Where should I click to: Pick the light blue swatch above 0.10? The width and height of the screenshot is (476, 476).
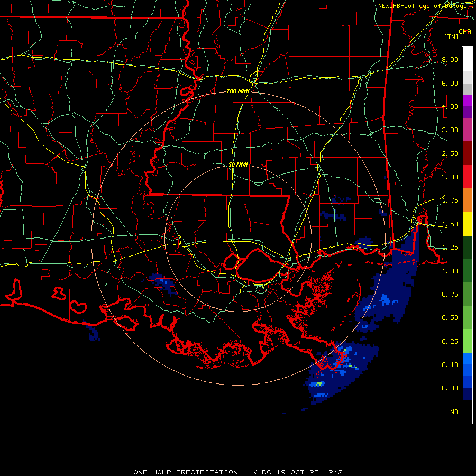coord(467,359)
